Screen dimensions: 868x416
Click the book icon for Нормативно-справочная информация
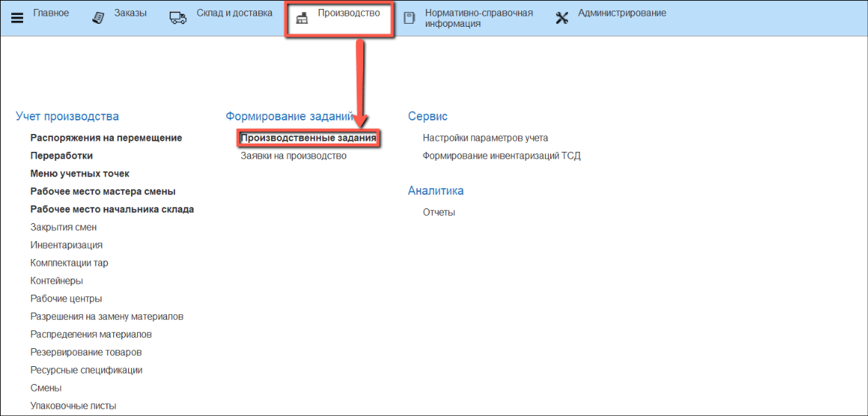(409, 18)
